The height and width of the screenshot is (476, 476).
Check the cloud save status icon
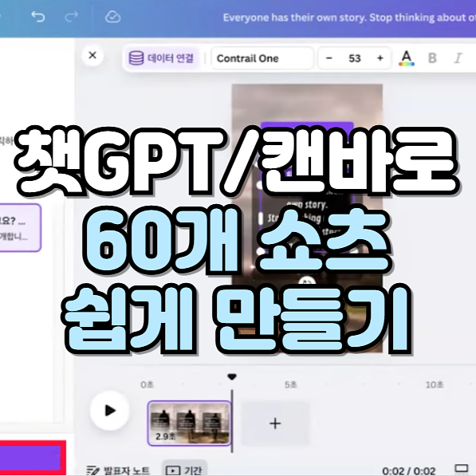113,17
